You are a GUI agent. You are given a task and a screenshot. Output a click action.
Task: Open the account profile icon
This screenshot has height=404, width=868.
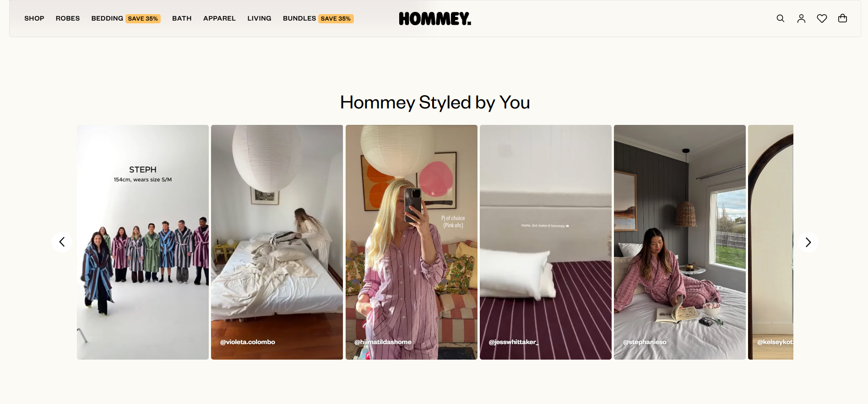tap(801, 18)
